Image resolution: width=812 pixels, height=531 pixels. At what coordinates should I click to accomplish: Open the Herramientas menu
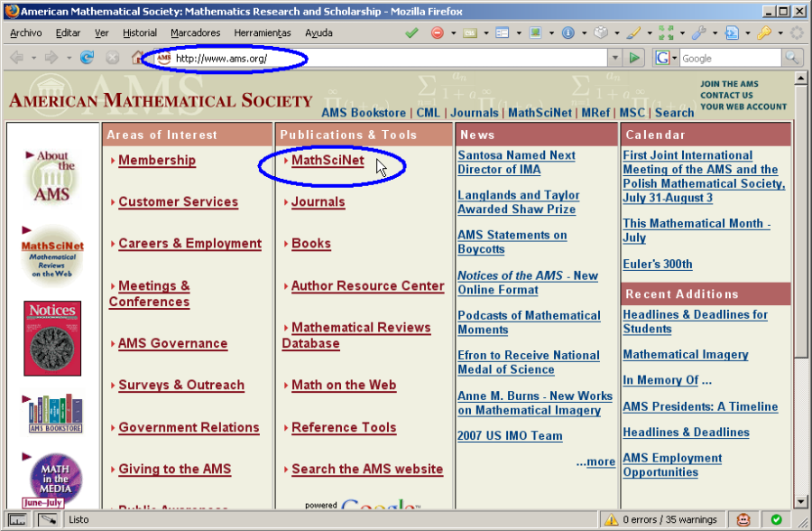coord(262,33)
